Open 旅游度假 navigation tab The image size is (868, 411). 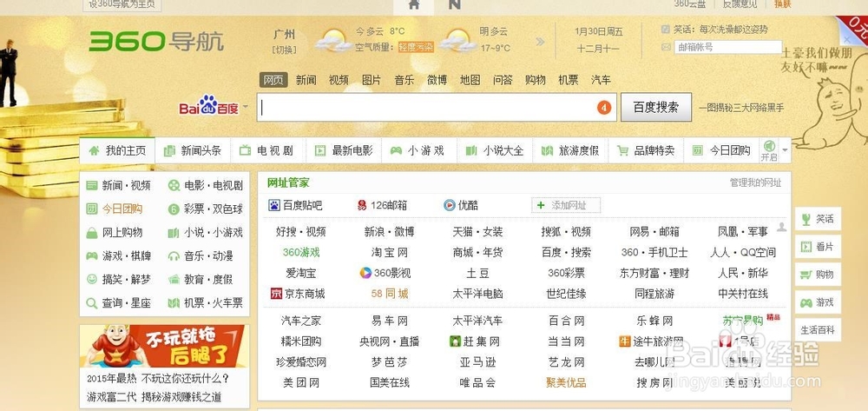pyautogui.click(x=570, y=150)
